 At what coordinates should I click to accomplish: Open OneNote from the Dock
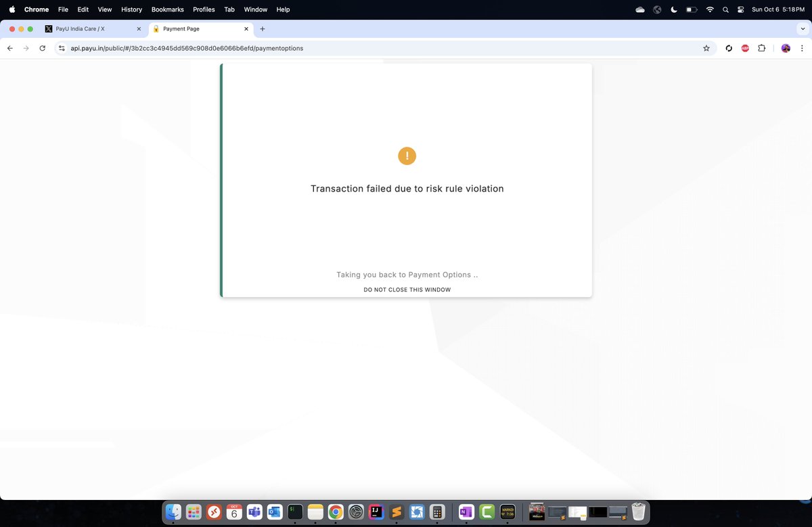tap(466, 512)
